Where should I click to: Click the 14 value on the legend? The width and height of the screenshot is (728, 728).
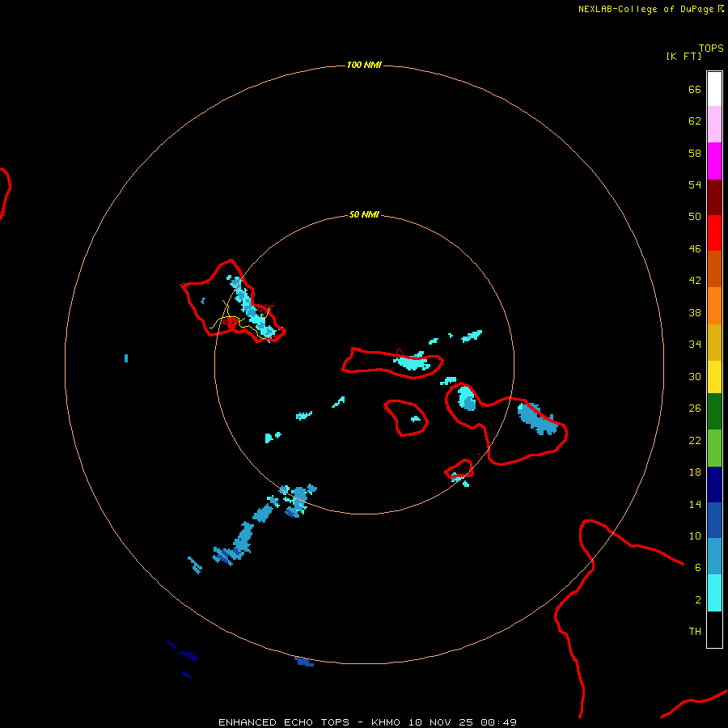[x=695, y=504]
